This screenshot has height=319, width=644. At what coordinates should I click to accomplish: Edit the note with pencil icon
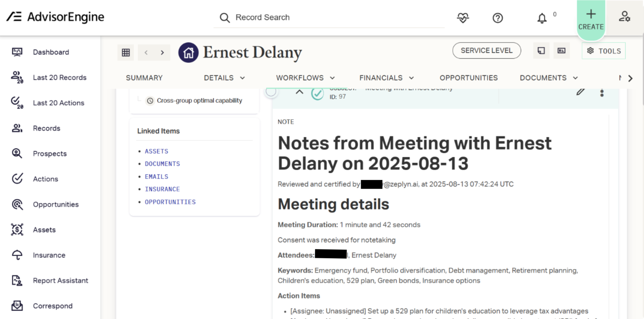(x=581, y=92)
